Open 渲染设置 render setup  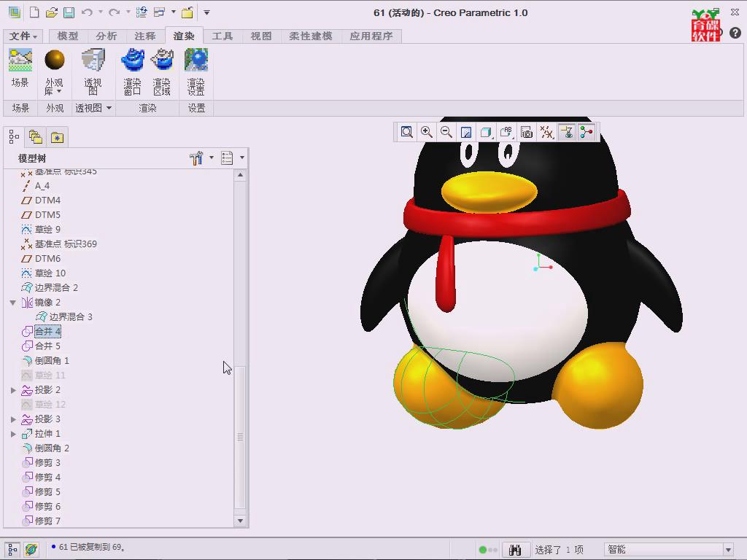click(x=196, y=72)
